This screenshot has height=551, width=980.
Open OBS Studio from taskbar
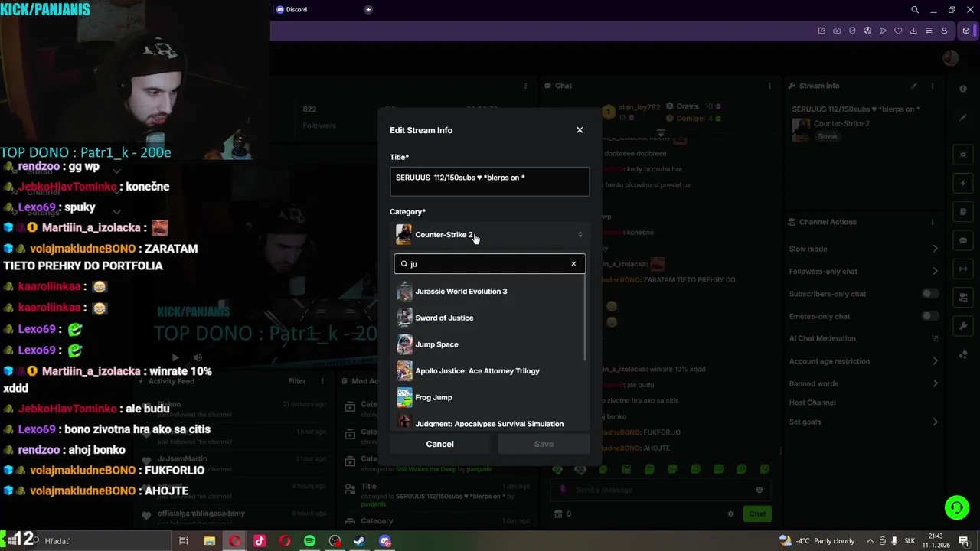click(335, 541)
